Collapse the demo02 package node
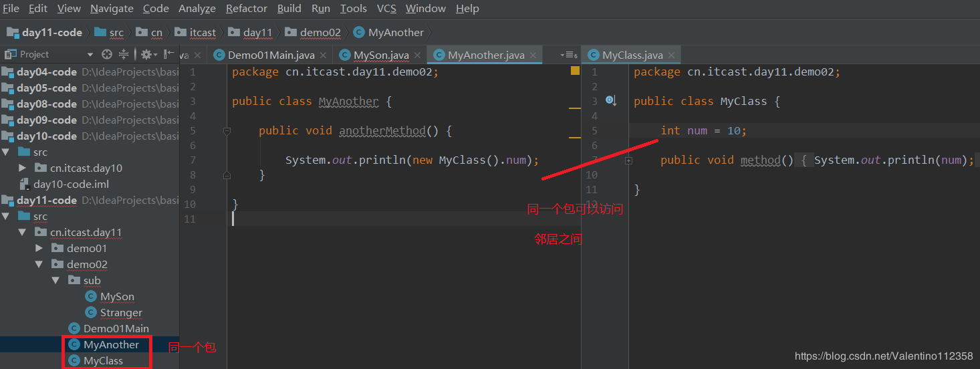 [39, 264]
